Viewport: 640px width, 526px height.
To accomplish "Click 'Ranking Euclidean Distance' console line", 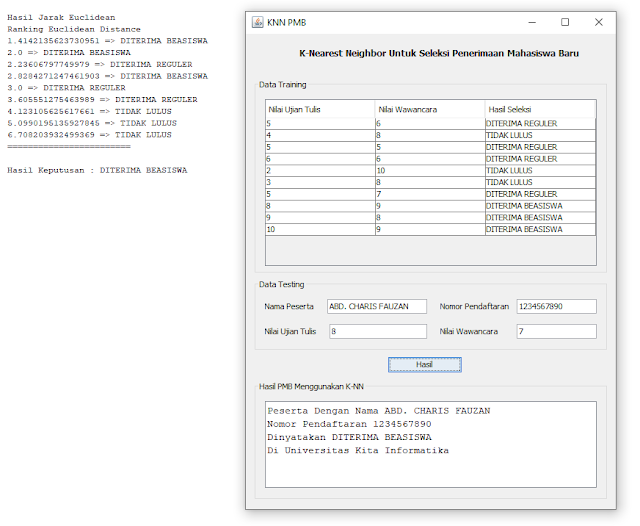I will (x=74, y=29).
